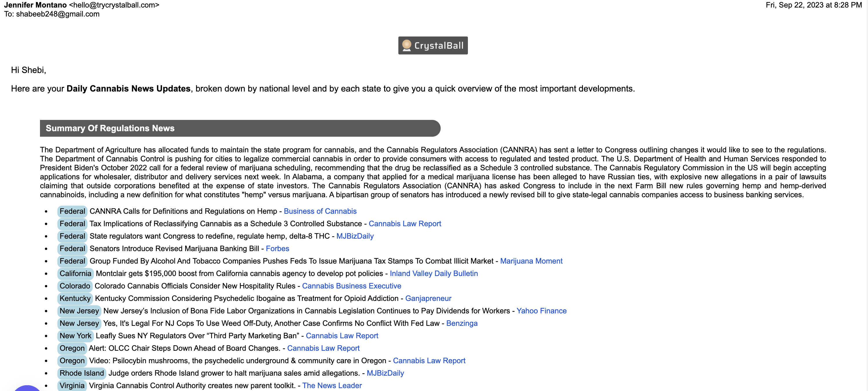Open the Business of Cannabis link
This screenshot has width=868, height=391.
point(320,211)
